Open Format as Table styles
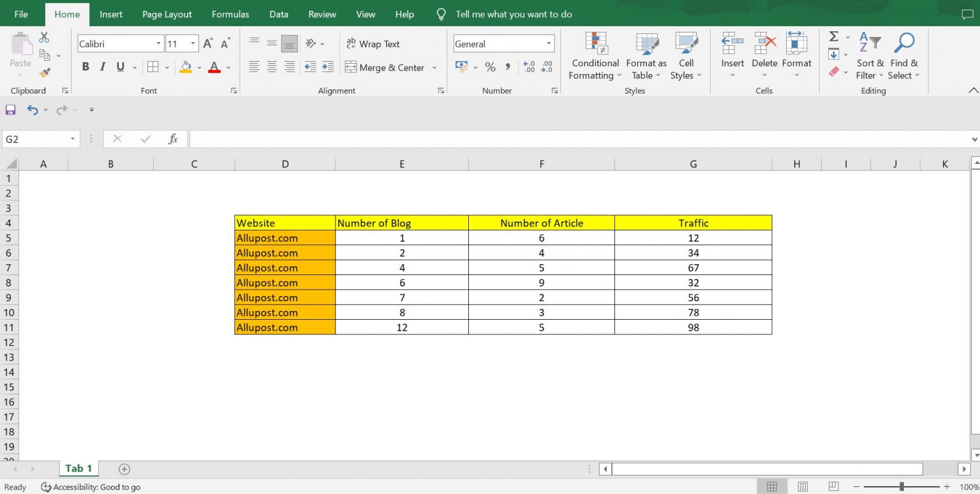This screenshot has height=494, width=980. point(646,56)
